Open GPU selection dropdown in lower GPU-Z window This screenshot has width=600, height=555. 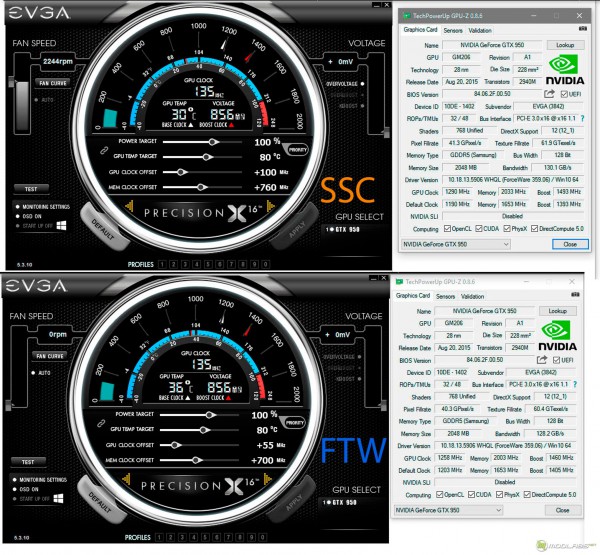tap(448, 510)
